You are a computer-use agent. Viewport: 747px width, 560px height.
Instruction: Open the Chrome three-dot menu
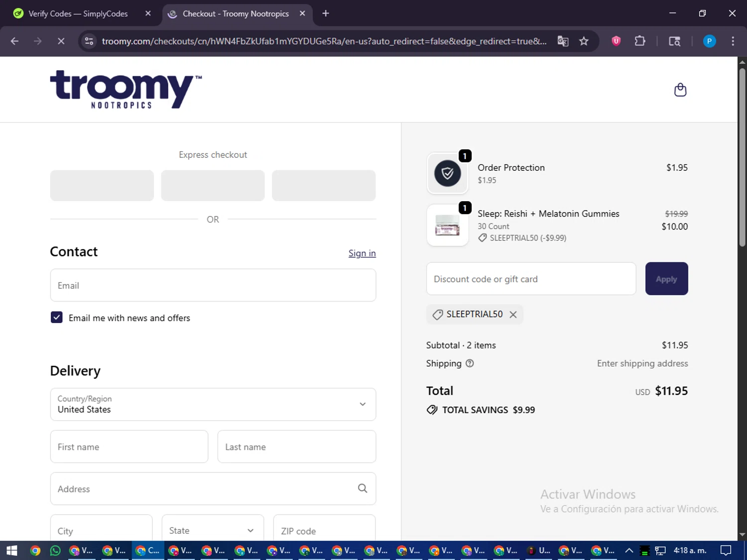(733, 41)
